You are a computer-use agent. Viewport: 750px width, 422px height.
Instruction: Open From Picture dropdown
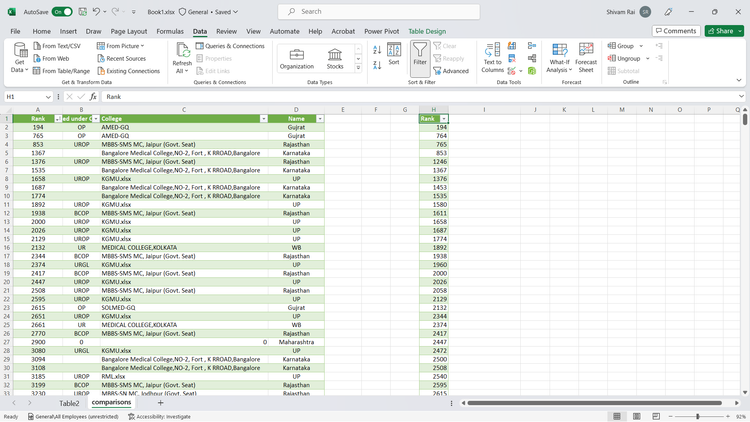[121, 46]
